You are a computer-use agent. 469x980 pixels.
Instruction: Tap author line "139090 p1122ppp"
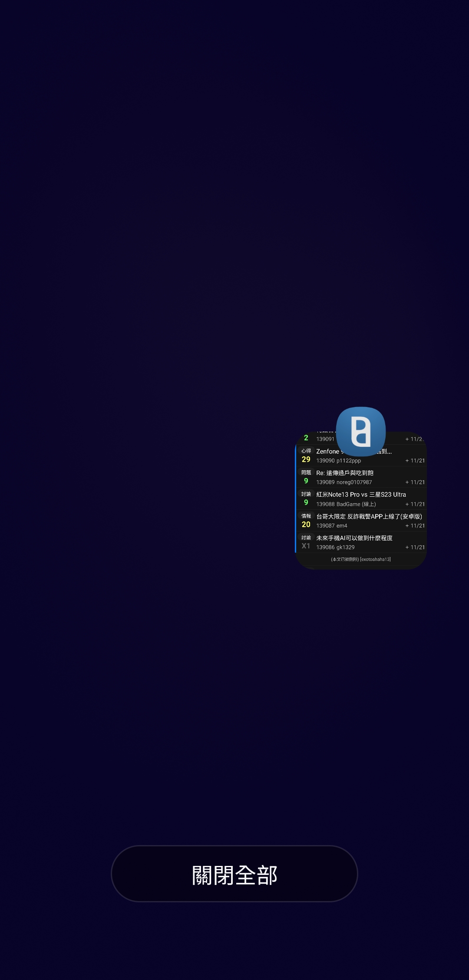[x=339, y=461]
